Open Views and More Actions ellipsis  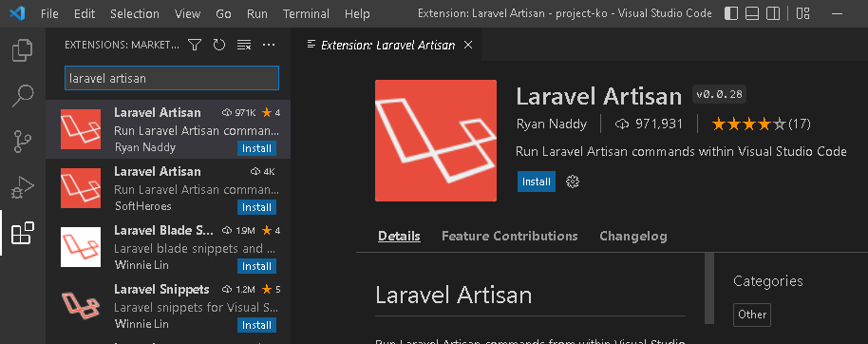tap(269, 45)
